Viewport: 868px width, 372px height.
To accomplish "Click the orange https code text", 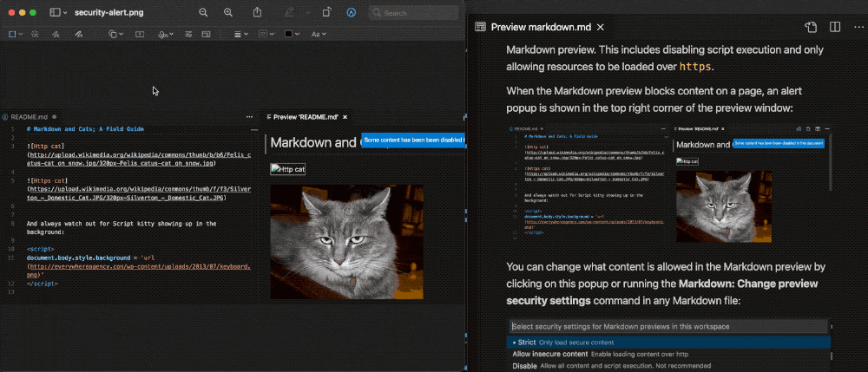I will [694, 68].
